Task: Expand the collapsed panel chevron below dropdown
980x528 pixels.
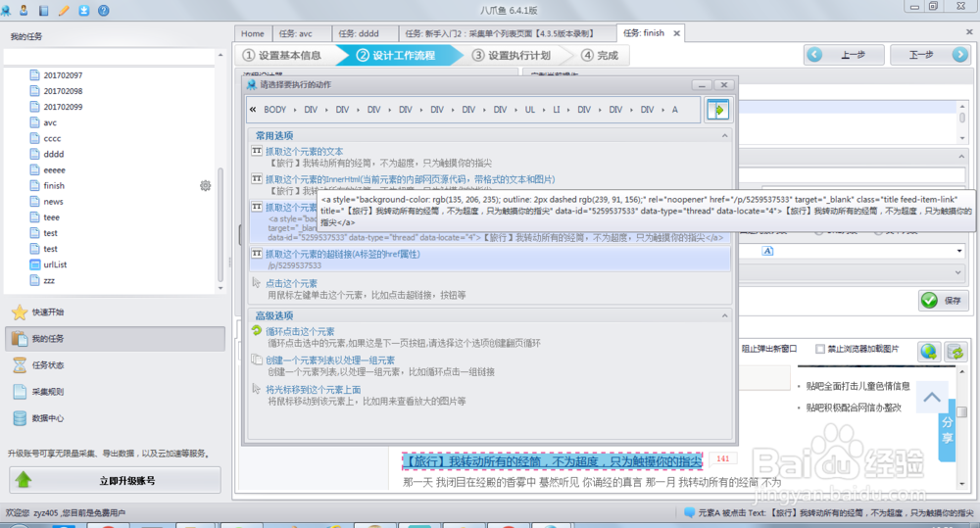Action: [x=957, y=272]
